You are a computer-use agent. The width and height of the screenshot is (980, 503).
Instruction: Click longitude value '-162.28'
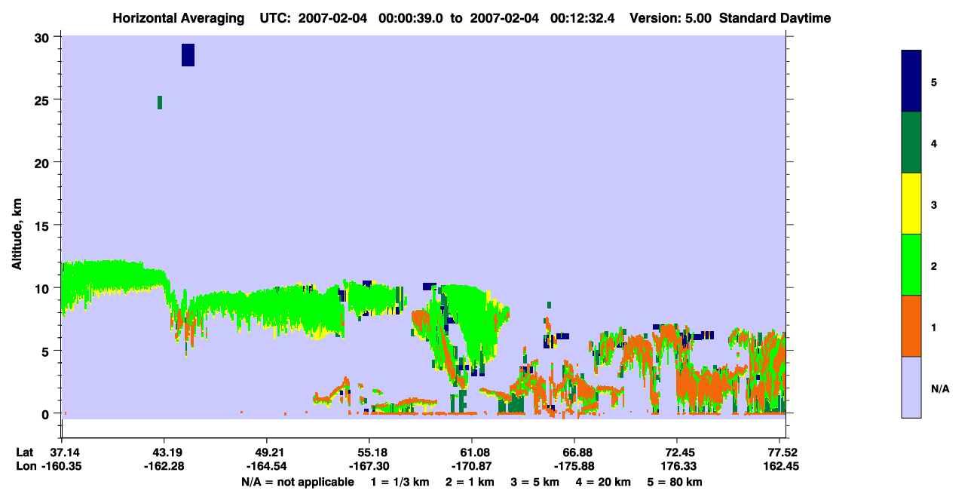click(x=164, y=466)
